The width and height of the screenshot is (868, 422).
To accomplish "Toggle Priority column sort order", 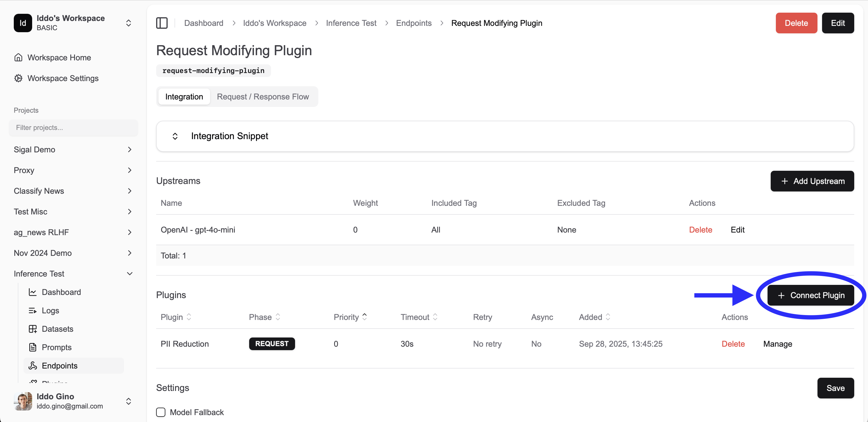I will coord(364,317).
